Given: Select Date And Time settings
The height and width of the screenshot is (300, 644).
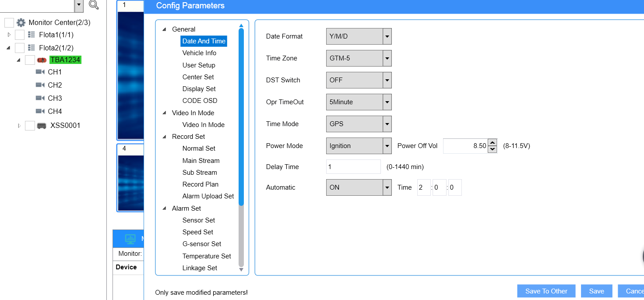Looking at the screenshot, I should click(204, 41).
